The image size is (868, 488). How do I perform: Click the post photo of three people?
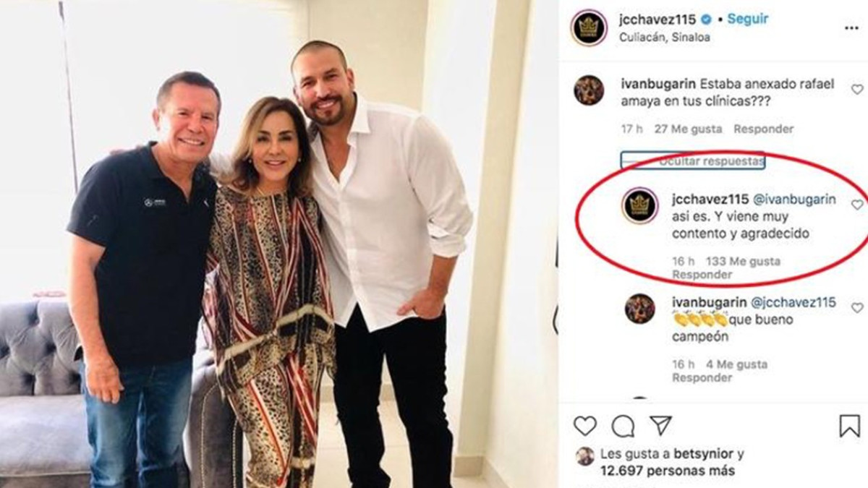point(278,244)
